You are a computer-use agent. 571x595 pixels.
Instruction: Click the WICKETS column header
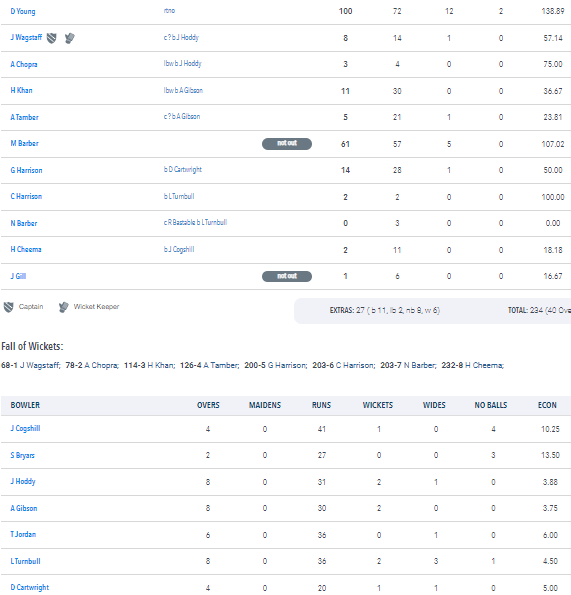tap(378, 405)
